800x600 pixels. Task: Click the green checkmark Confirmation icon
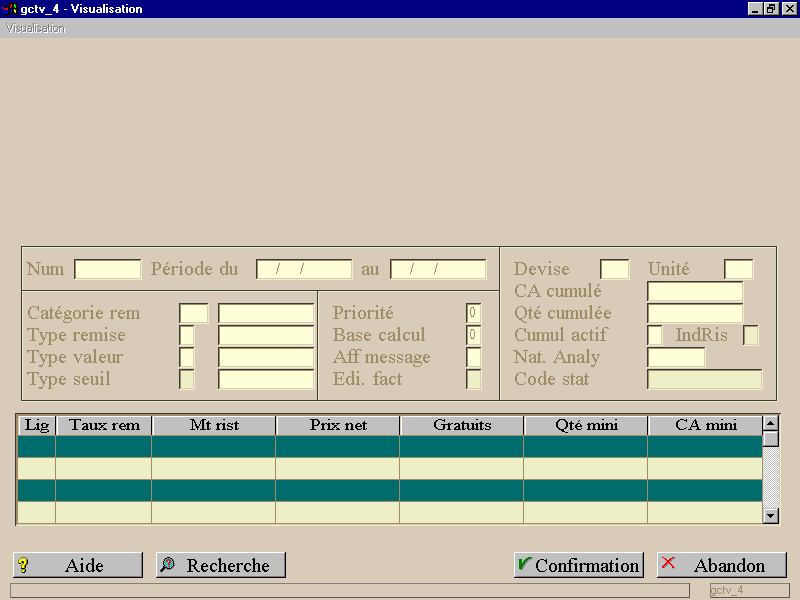[x=524, y=564]
